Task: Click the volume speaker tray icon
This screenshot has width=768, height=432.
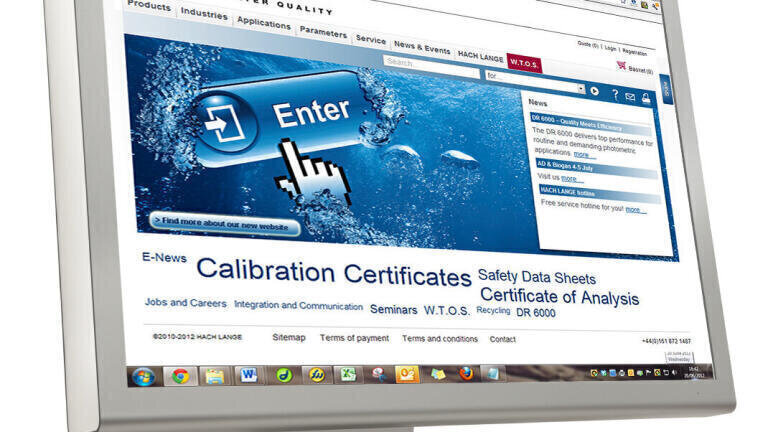Action: [674, 373]
